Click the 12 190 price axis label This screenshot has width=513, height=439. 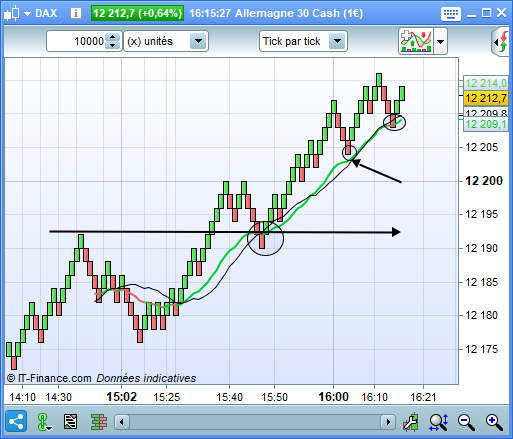click(x=481, y=248)
